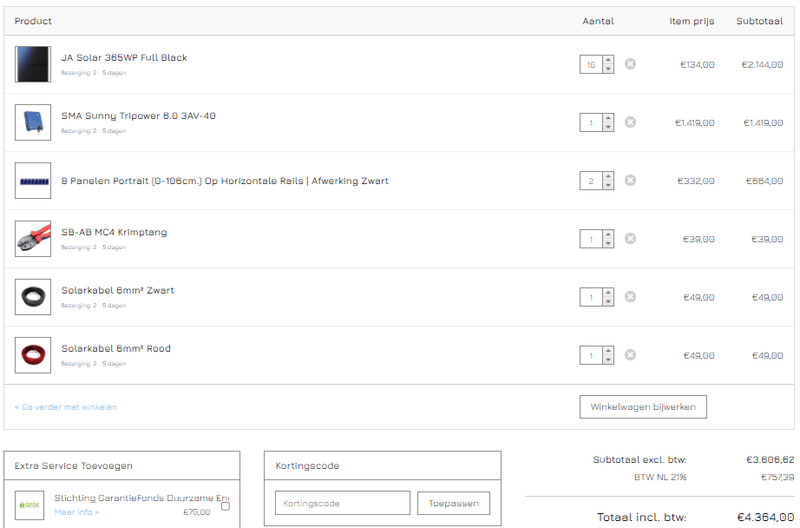
Task: Click quantity field for 8 Panelen Portrait
Action: 591,181
